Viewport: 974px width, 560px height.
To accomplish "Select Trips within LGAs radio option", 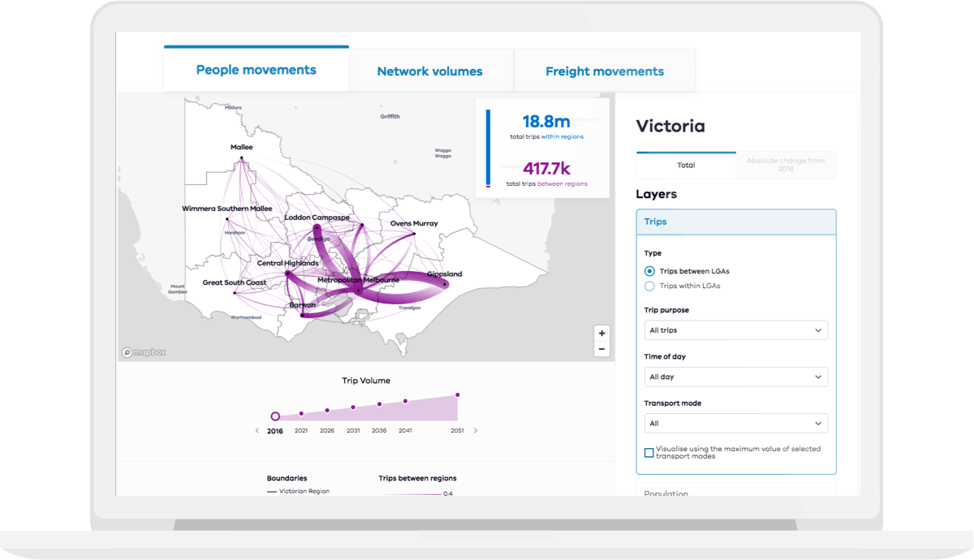I will [649, 286].
